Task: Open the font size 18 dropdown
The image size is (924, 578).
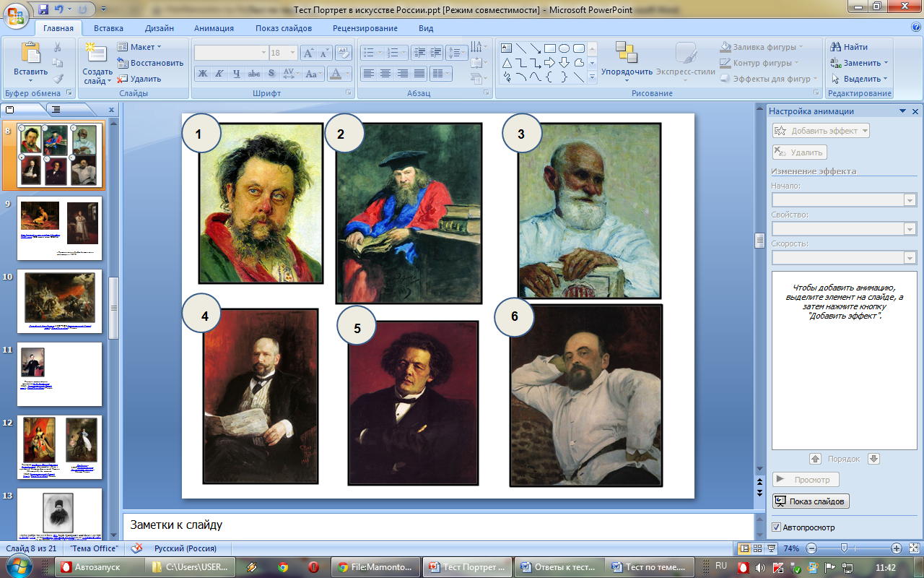Action: tap(292, 53)
